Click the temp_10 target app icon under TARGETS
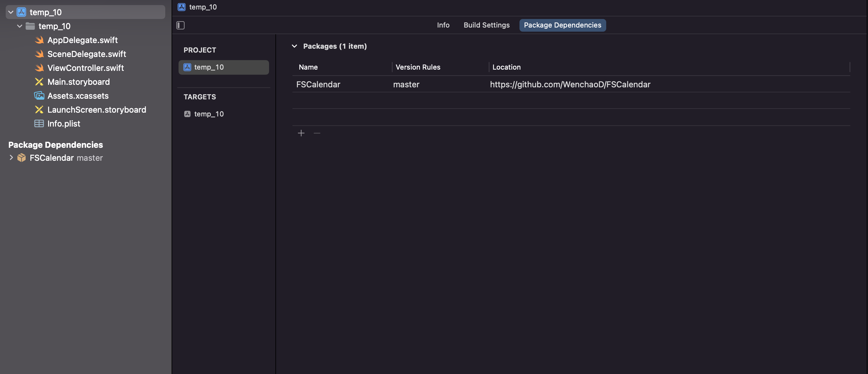 [x=187, y=114]
